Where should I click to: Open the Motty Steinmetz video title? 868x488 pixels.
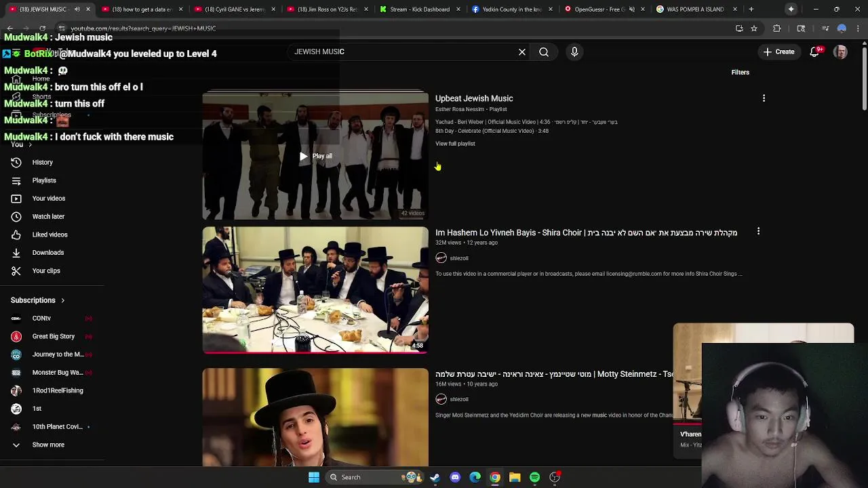(554, 374)
